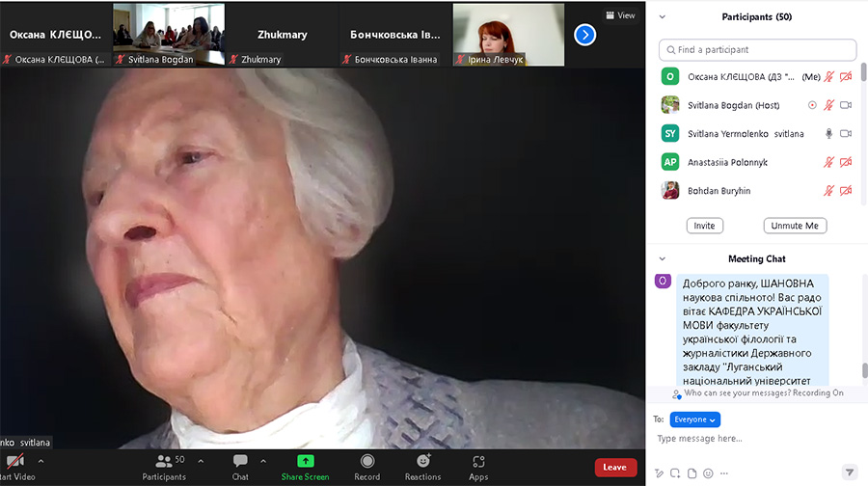Click send message arrow icon
The height and width of the screenshot is (486, 868).
click(x=849, y=472)
